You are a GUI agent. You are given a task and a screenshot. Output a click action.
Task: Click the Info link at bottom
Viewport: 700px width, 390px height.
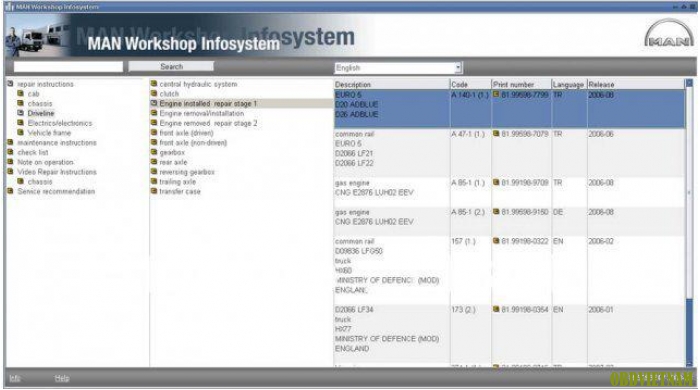(14, 378)
